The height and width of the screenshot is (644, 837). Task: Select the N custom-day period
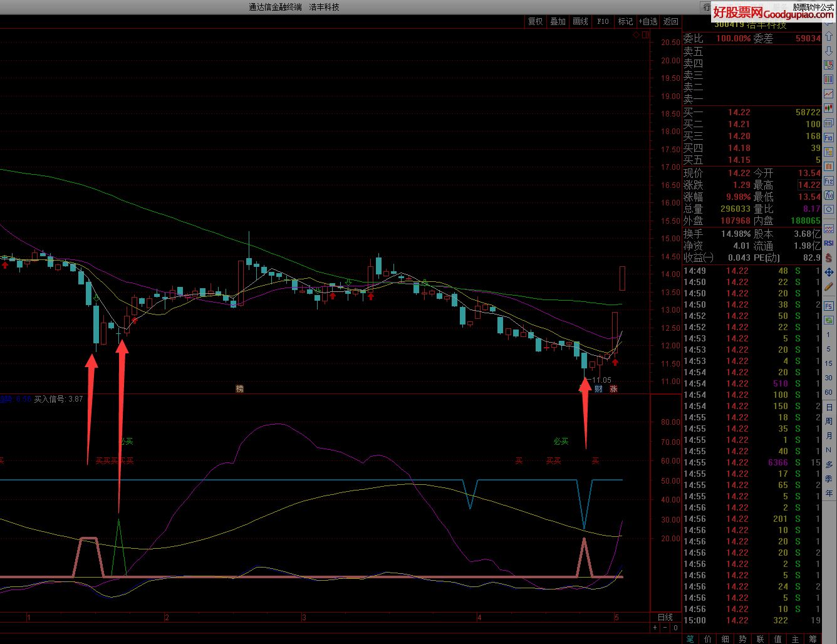point(829,450)
